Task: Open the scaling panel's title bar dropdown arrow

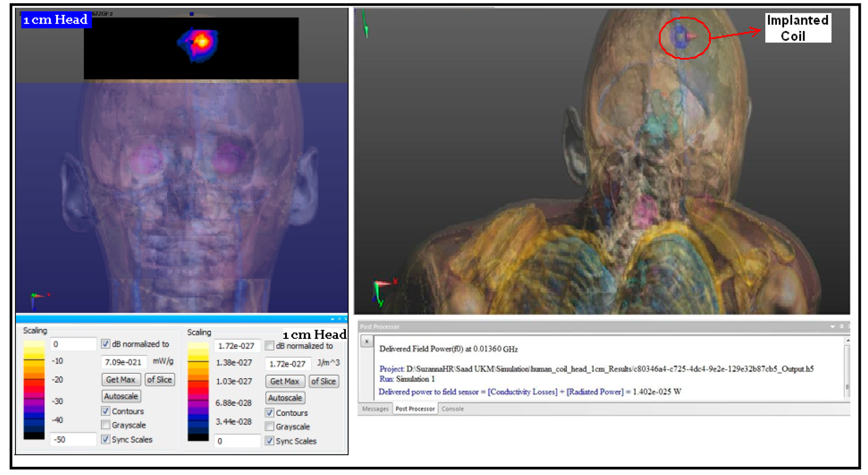Action: [332, 319]
